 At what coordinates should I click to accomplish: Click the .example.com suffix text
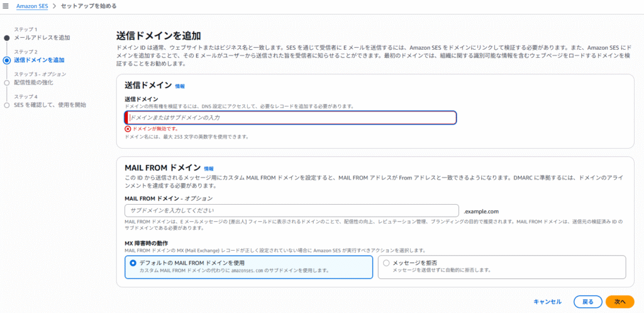(x=481, y=212)
